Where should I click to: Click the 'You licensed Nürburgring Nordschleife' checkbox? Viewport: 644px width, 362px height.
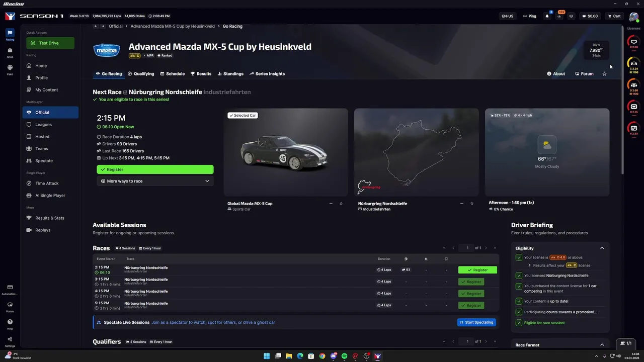pos(519,276)
